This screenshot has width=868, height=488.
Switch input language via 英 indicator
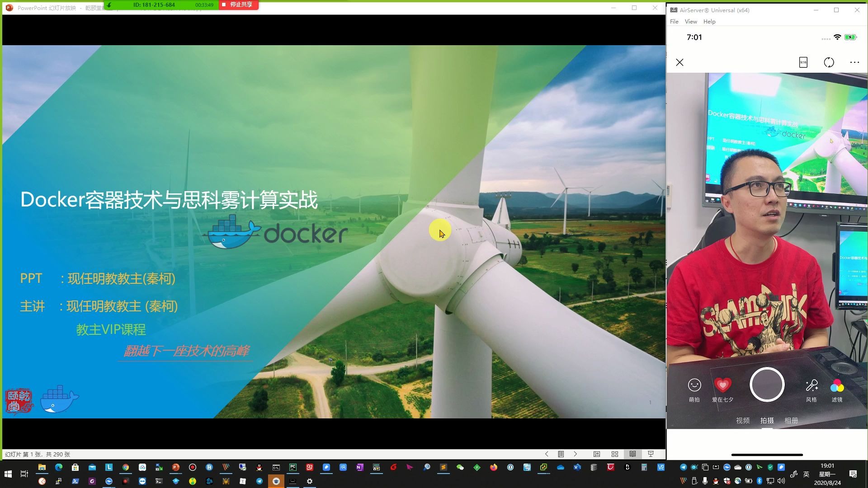806,474
